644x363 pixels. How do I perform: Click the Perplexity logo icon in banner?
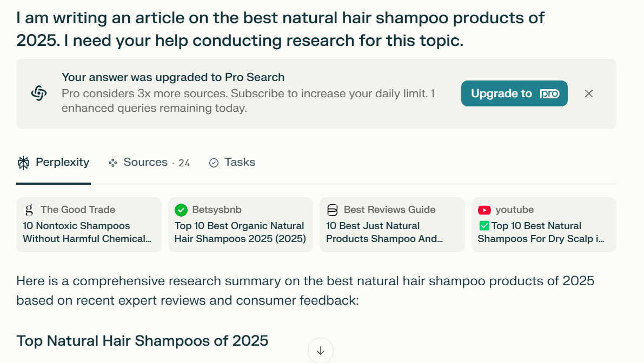39,93
